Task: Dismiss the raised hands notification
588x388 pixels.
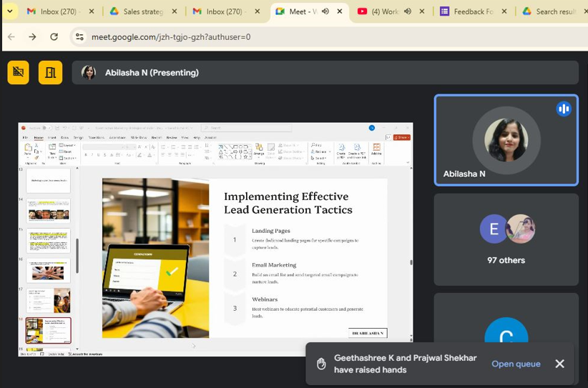Action: (559, 364)
